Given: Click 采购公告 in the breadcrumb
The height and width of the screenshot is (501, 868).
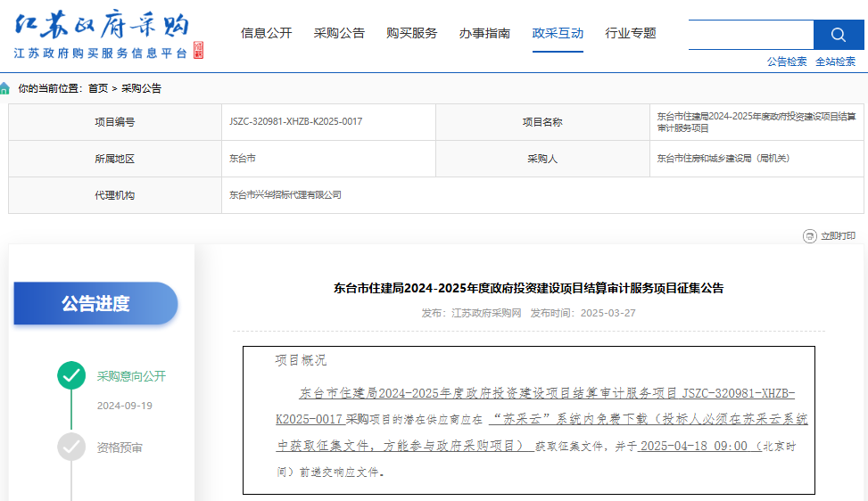Looking at the screenshot, I should 141,88.
